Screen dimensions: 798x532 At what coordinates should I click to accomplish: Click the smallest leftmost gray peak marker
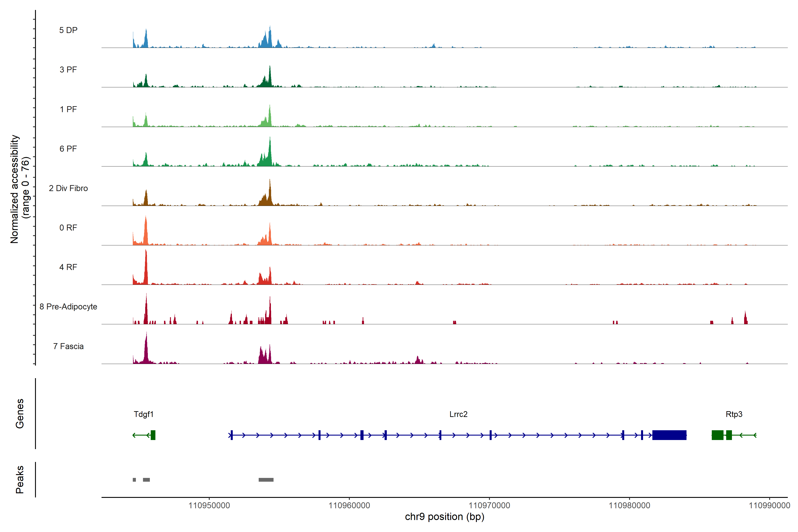click(134, 480)
